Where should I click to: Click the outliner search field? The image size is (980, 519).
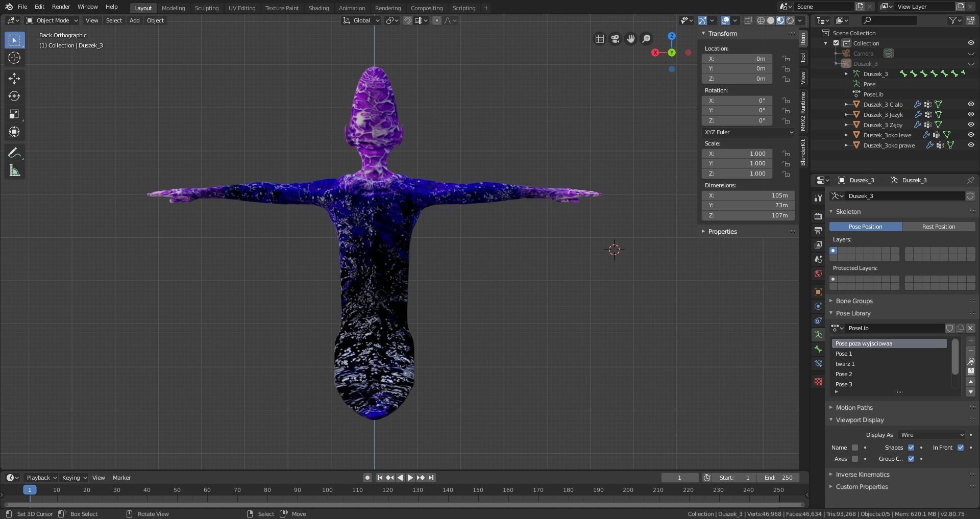[x=889, y=20]
